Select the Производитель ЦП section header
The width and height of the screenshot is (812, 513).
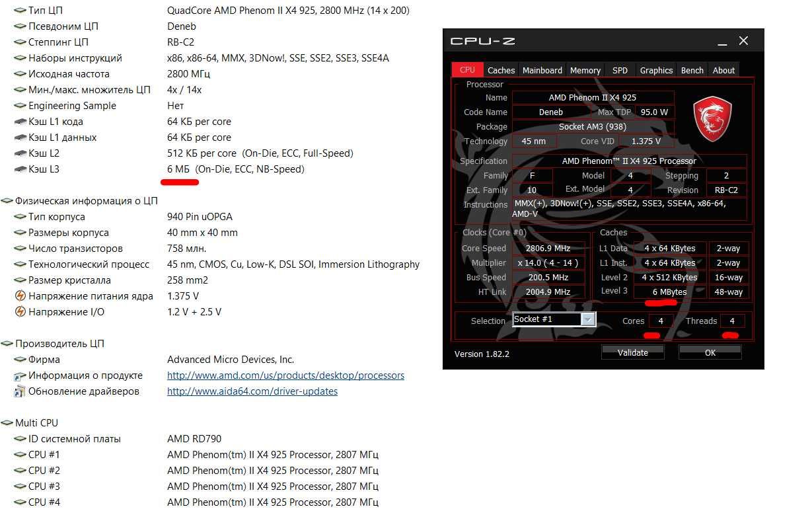pos(59,344)
